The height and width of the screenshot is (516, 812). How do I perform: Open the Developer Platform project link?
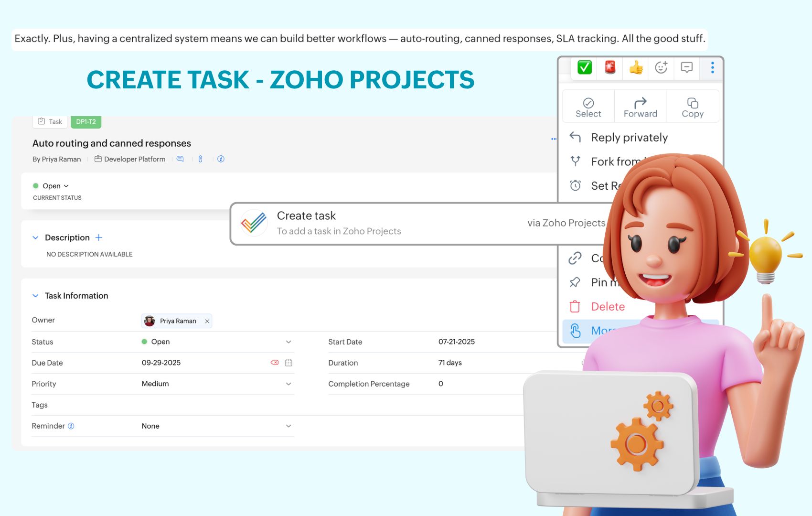(130, 159)
